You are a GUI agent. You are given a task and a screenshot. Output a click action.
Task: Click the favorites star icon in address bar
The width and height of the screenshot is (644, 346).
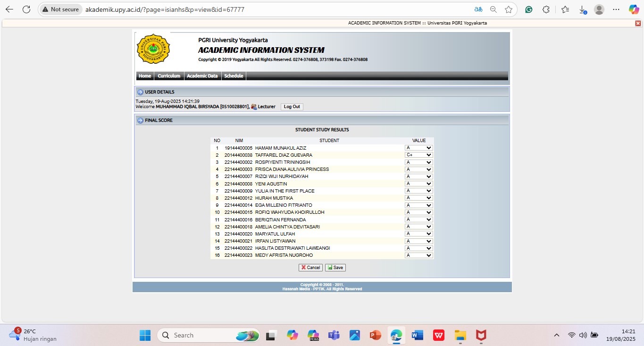click(x=508, y=9)
